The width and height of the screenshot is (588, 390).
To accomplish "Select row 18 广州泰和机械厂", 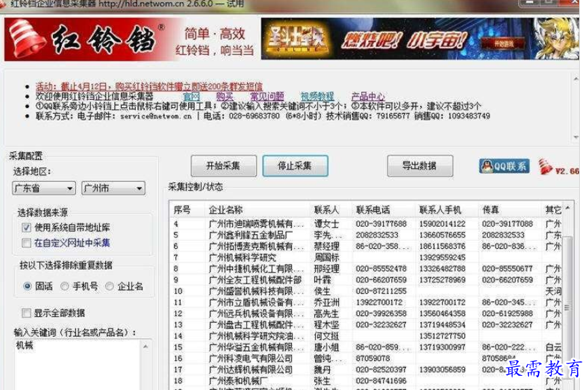I will 366,381.
